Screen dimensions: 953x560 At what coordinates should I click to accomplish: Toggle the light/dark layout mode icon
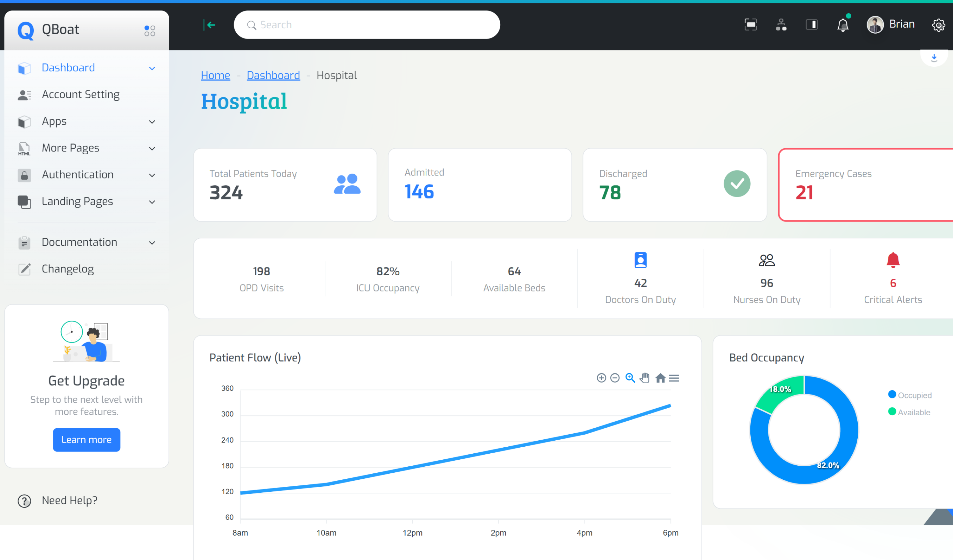coord(812,25)
